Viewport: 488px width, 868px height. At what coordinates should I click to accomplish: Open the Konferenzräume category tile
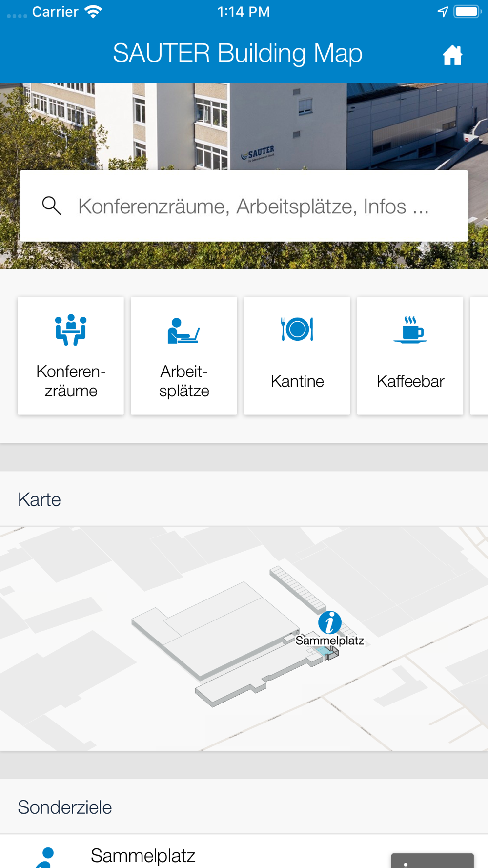(x=71, y=356)
